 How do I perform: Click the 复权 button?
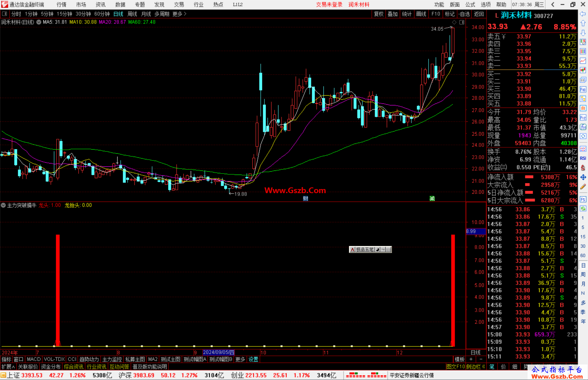(379, 14)
